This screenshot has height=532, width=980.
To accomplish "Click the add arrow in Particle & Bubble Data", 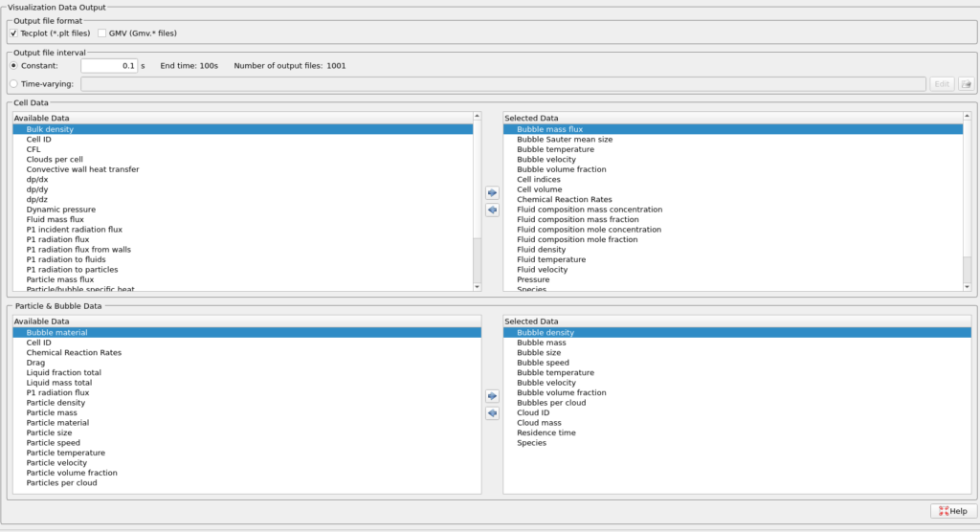I will coord(492,396).
